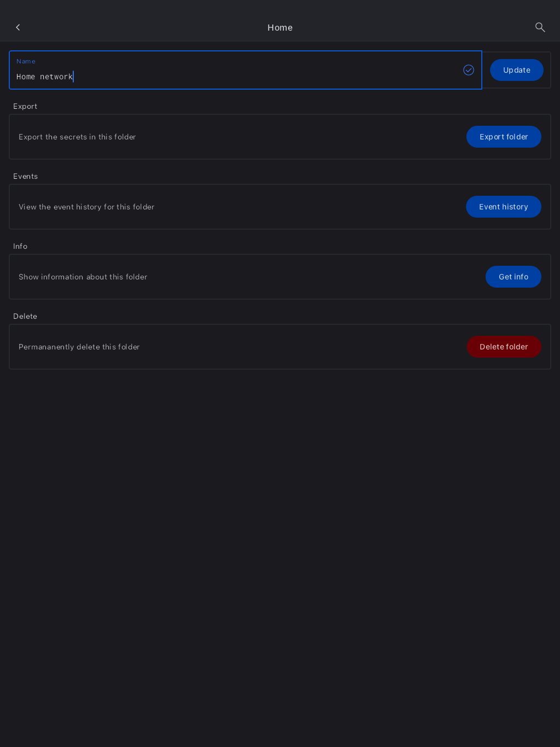The height and width of the screenshot is (747, 560).
Task: Go back using the left chevron
Action: (18, 27)
